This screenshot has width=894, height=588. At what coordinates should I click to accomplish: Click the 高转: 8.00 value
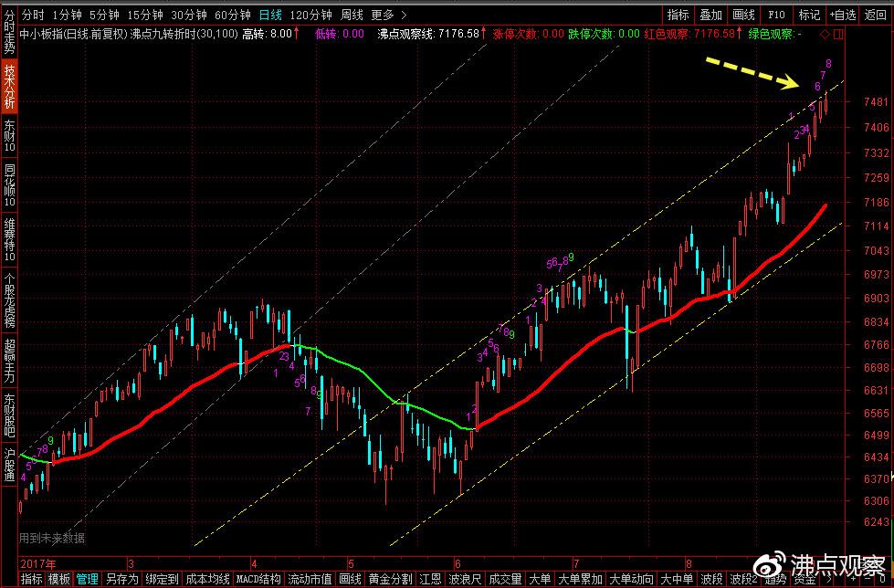(x=267, y=34)
